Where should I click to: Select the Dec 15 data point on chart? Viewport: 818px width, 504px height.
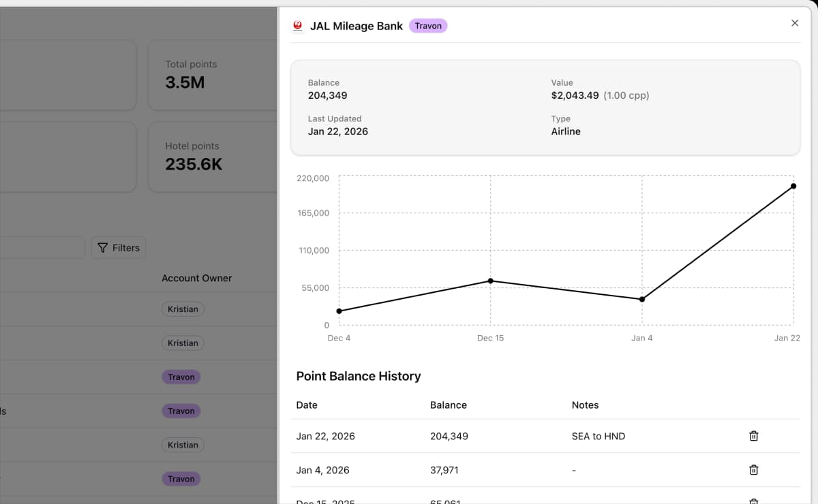[x=491, y=281]
